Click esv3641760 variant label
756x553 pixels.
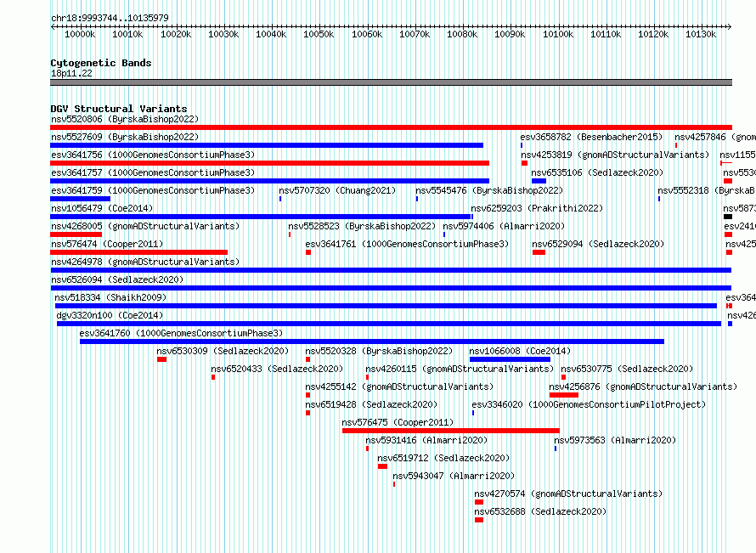coord(181,333)
